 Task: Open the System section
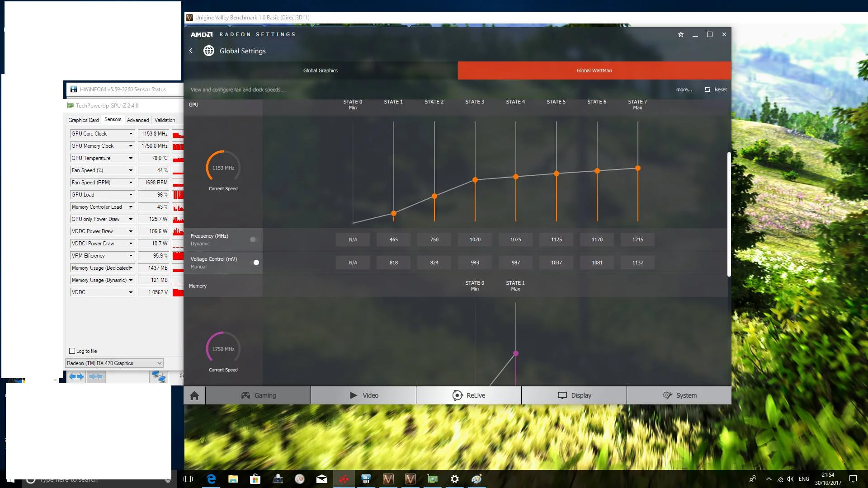click(679, 395)
